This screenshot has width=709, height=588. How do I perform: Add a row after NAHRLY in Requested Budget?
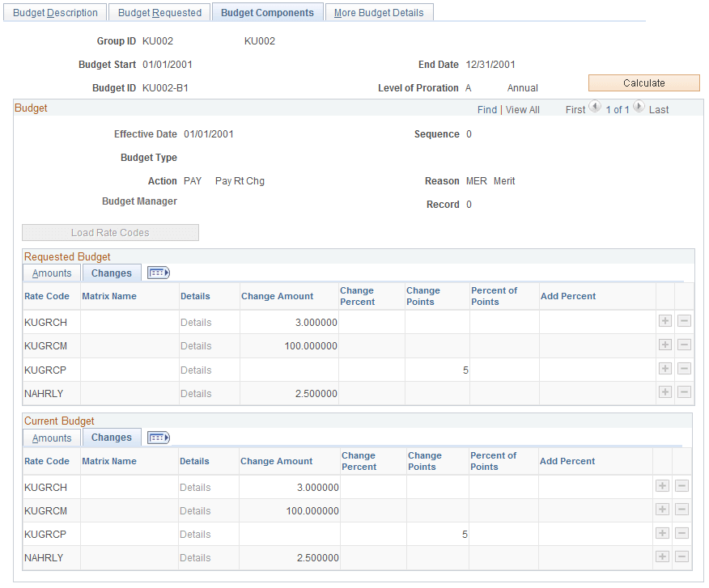(665, 392)
